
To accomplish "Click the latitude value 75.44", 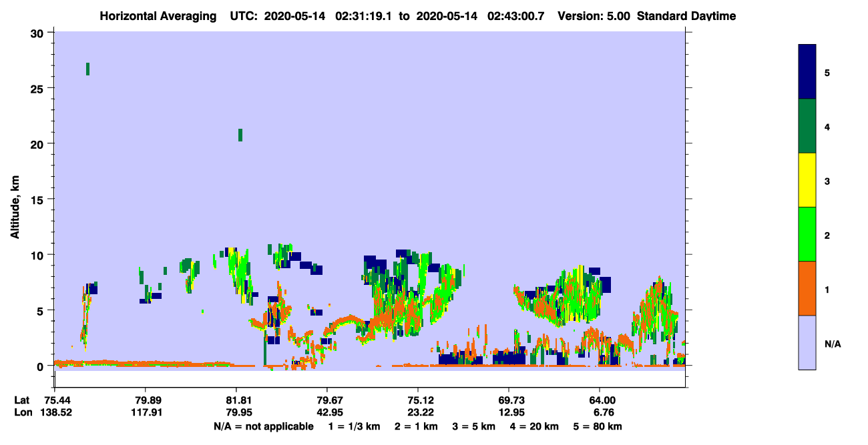I will [x=57, y=400].
